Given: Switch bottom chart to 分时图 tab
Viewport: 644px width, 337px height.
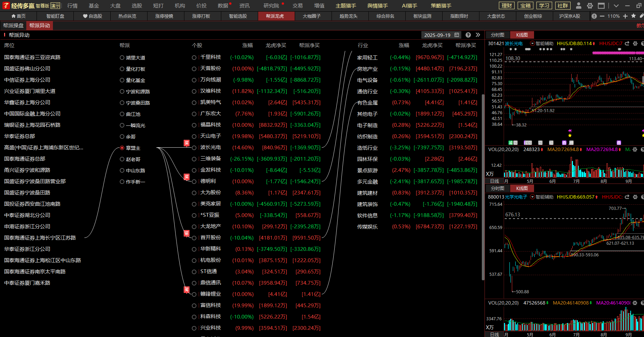Looking at the screenshot, I should (498, 188).
